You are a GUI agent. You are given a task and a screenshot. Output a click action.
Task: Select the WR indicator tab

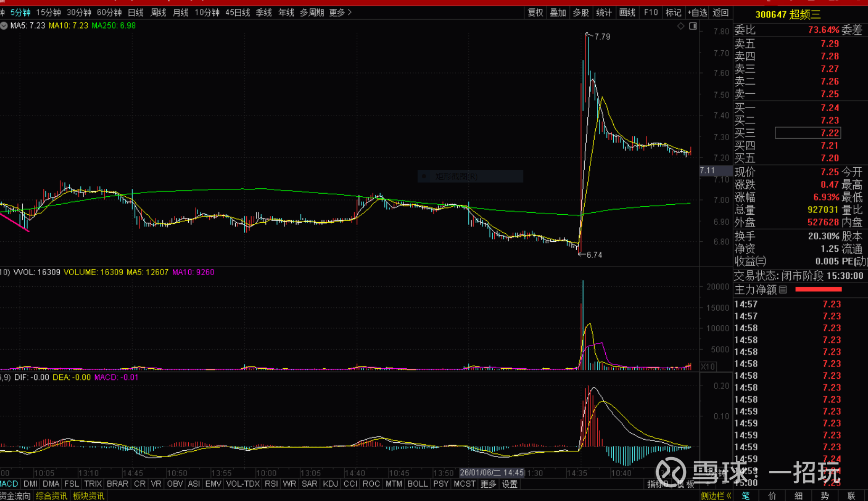pyautogui.click(x=289, y=484)
